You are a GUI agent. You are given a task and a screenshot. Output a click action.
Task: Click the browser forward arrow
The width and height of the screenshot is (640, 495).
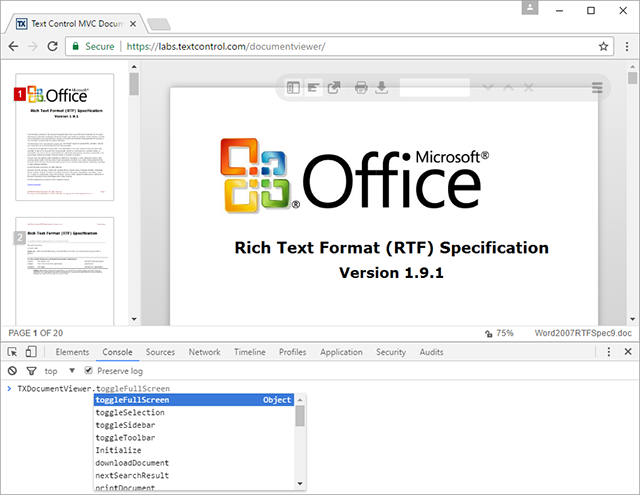(x=33, y=46)
